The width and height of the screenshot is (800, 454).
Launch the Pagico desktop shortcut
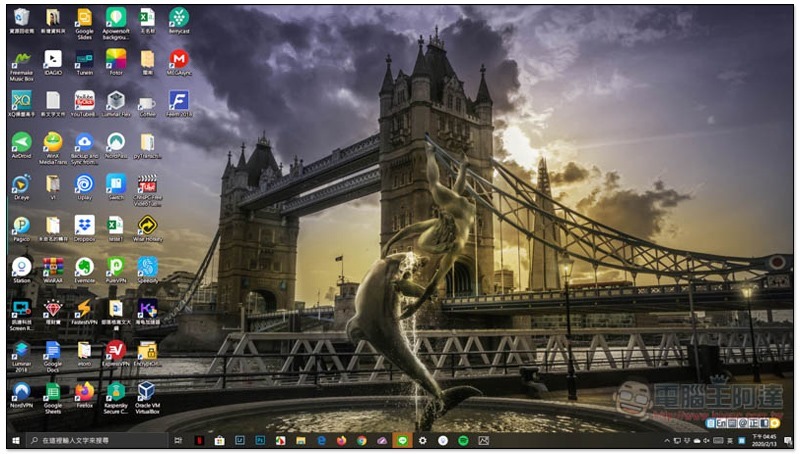[21, 229]
